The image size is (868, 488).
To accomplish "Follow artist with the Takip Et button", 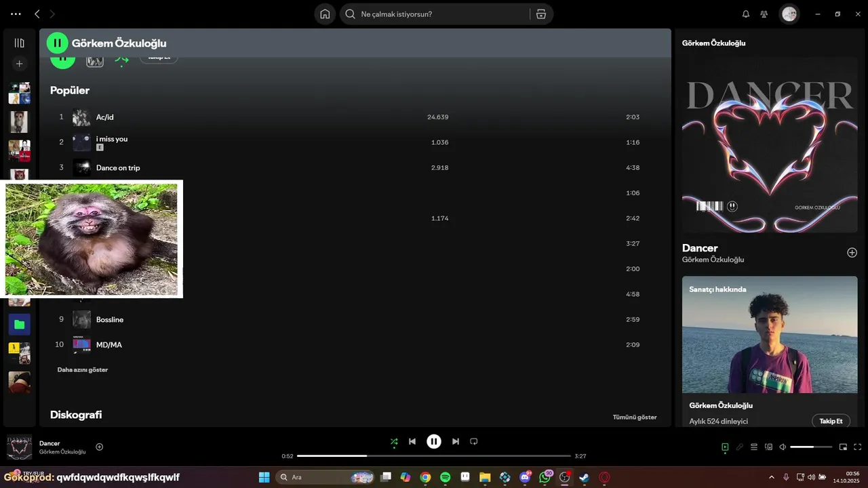I will [831, 421].
